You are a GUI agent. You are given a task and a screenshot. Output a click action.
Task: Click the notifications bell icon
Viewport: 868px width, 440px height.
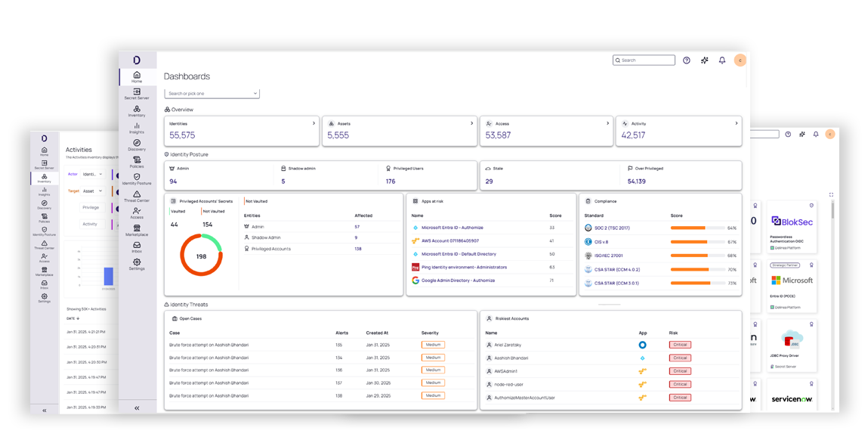pyautogui.click(x=721, y=60)
